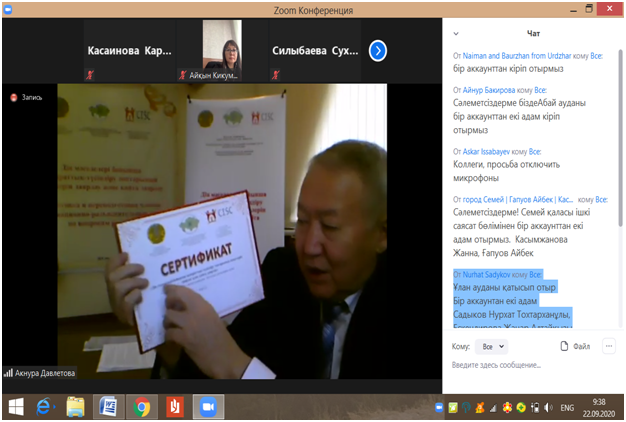Image resolution: width=626 pixels, height=422 pixels.
Task: Click the volume speaker tray icon
Action: click(549, 408)
